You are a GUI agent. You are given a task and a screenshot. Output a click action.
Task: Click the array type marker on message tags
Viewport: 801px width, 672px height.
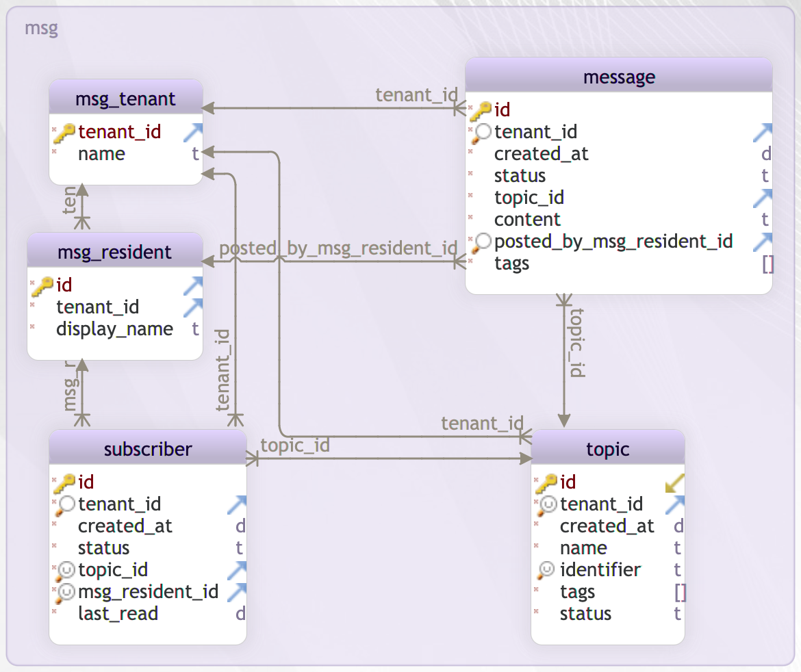tap(767, 264)
